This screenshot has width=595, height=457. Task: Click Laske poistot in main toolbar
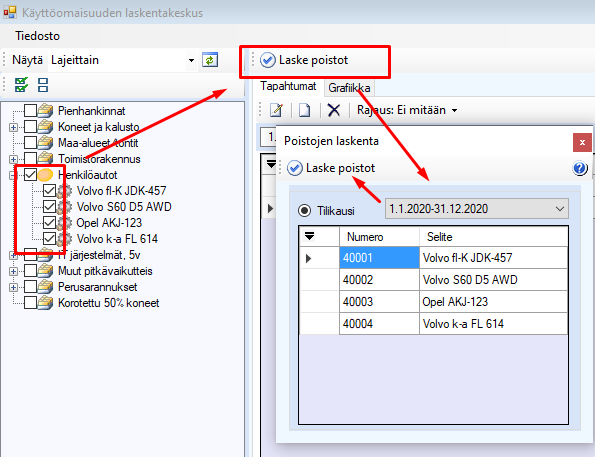click(x=304, y=60)
